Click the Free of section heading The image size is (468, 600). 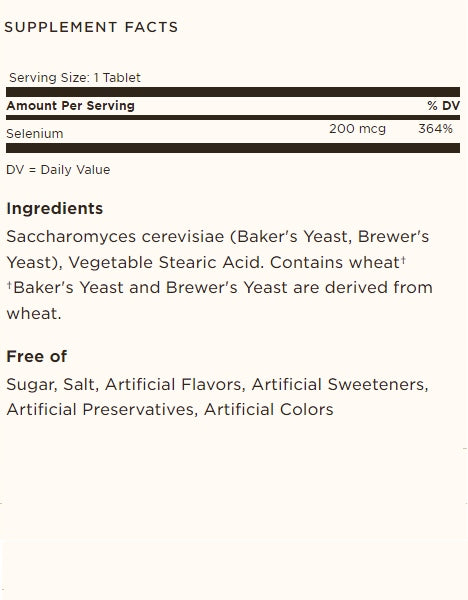[37, 356]
